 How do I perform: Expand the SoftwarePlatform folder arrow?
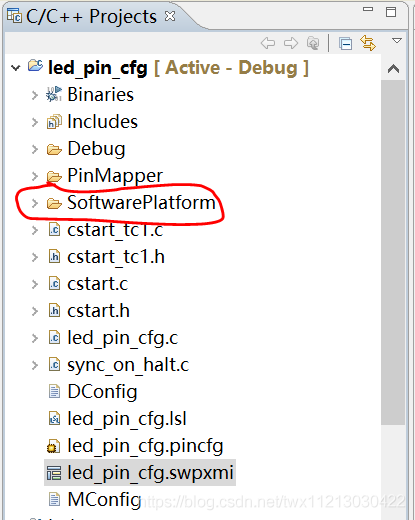point(34,203)
